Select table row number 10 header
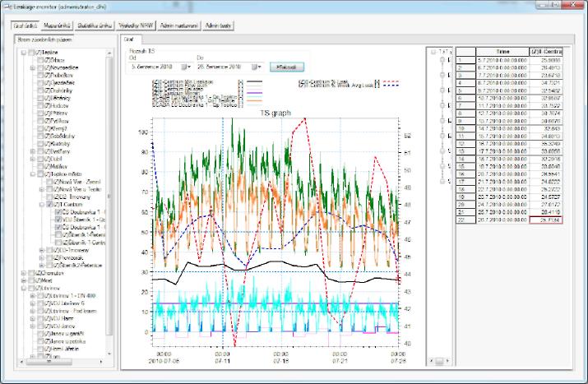Viewport: 588px width, 384px height. click(x=465, y=128)
